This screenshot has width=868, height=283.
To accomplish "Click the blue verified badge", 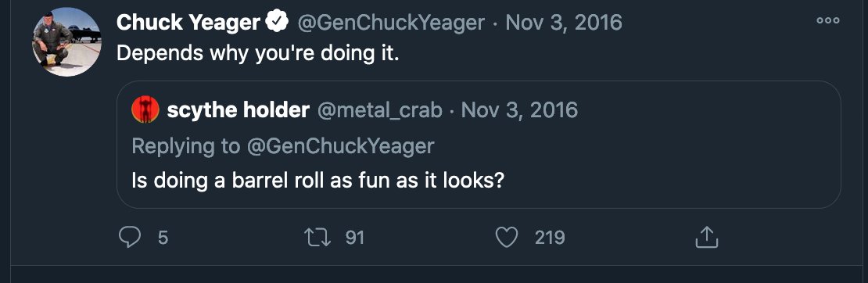I will pos(277,22).
